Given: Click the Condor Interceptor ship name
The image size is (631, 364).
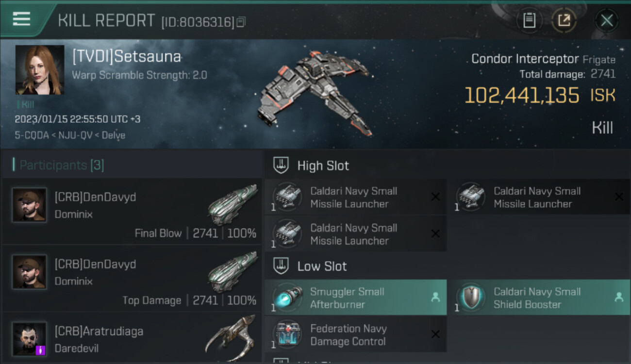Looking at the screenshot, I should coord(525,59).
